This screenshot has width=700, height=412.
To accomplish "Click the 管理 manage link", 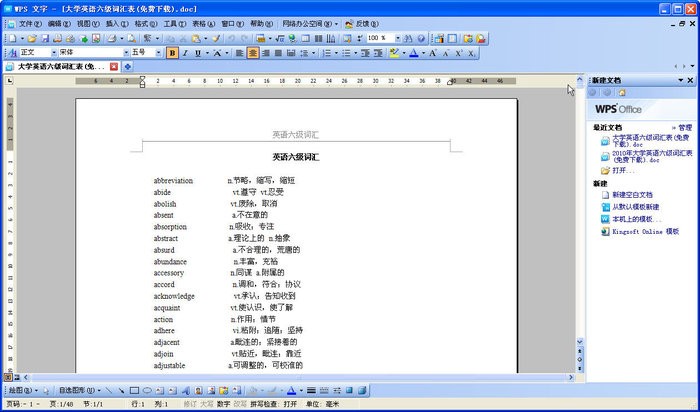I will [x=685, y=128].
